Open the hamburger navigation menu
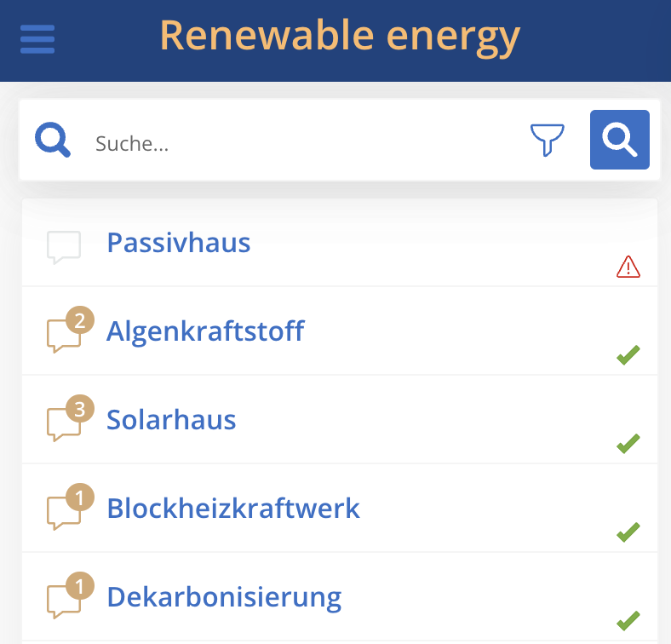 37,39
